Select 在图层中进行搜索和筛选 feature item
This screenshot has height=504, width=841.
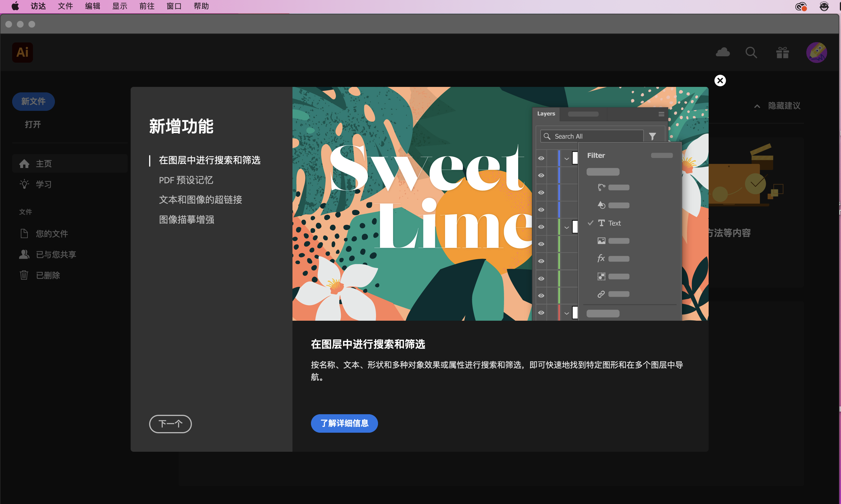click(x=210, y=160)
